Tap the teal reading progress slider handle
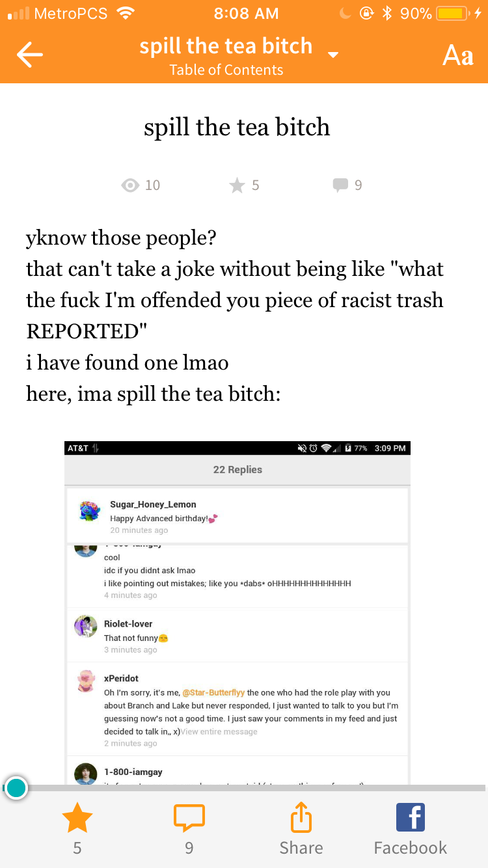The height and width of the screenshot is (868, 488). coord(16,788)
